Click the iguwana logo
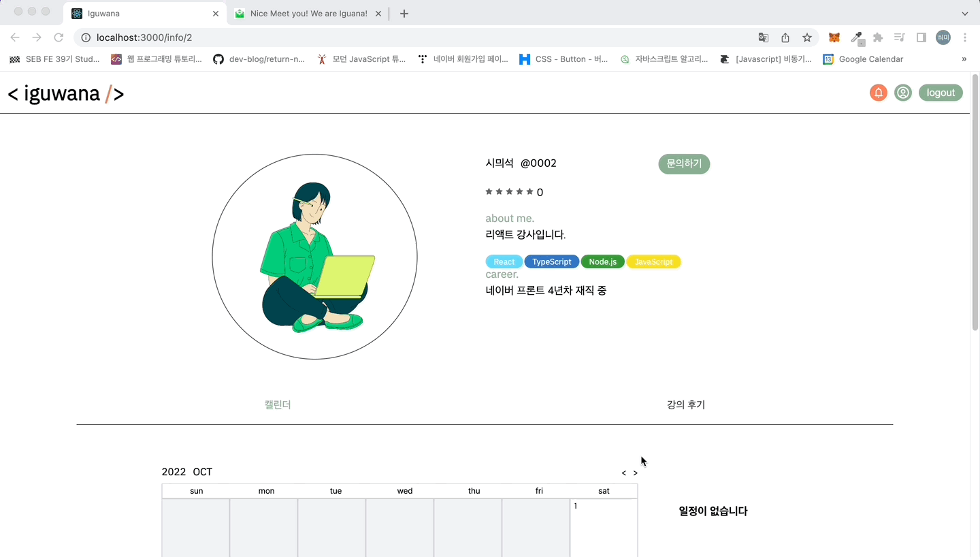Screen dimensions: 980x557 coord(66,93)
